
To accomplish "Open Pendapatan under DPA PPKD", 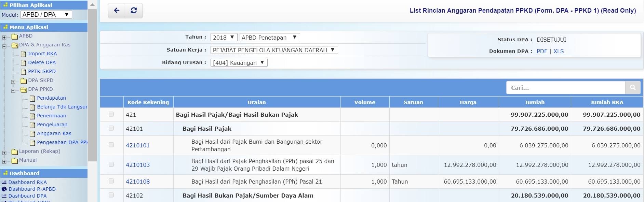I will (x=51, y=98).
